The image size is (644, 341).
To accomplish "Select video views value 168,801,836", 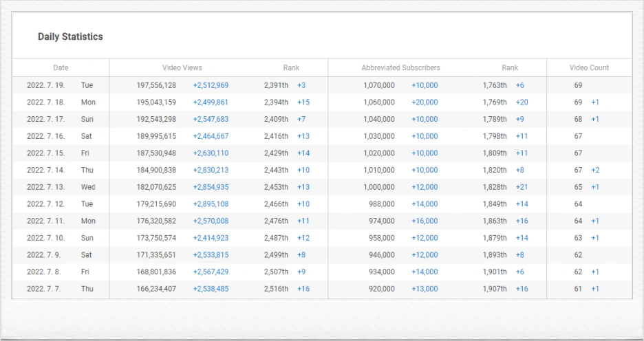I will point(156,272).
